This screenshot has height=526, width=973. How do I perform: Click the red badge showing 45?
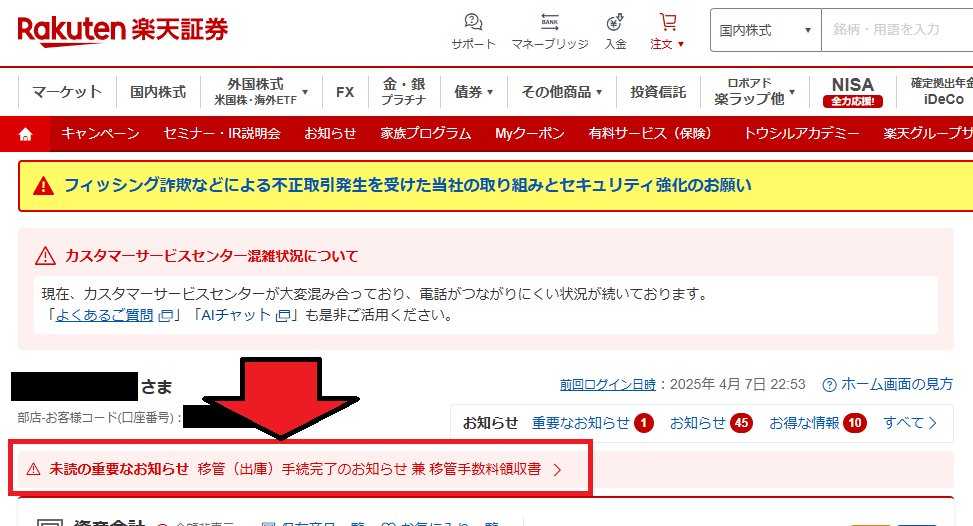coord(742,423)
